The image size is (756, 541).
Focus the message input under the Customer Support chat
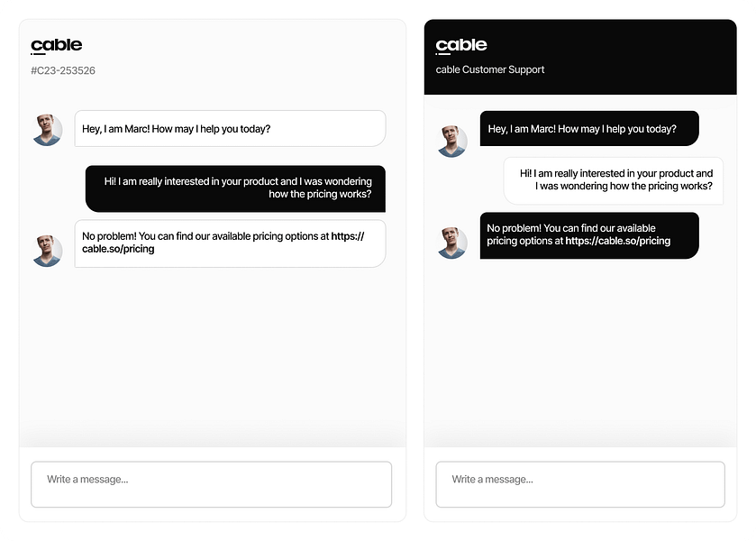coord(580,484)
